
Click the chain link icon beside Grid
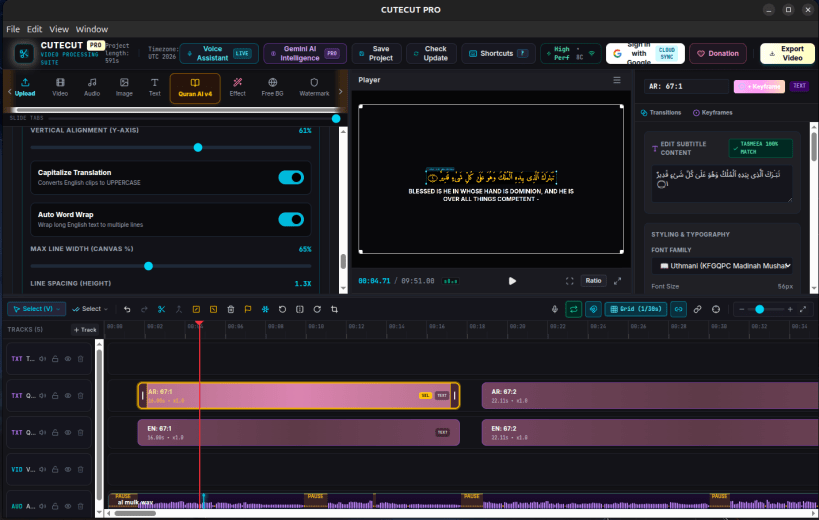point(678,309)
